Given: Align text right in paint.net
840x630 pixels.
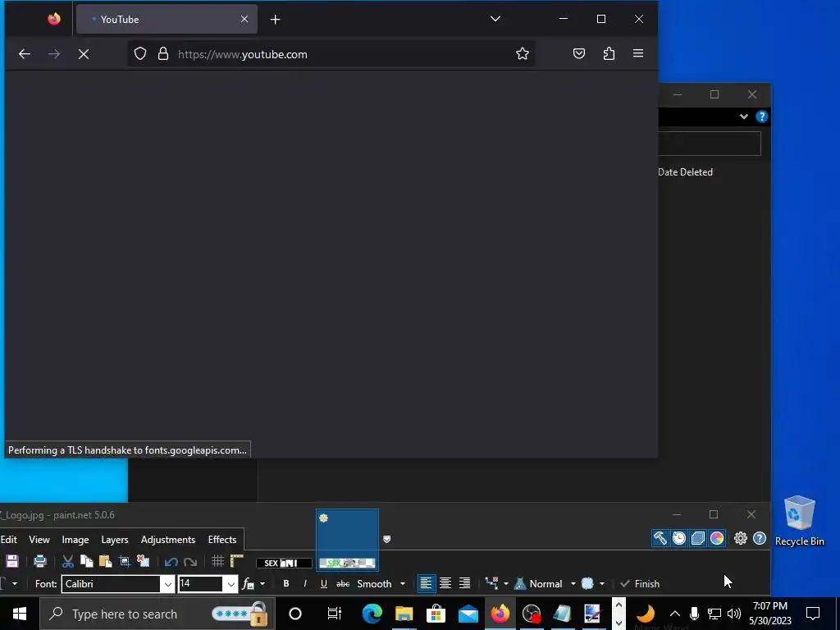Looking at the screenshot, I should pos(464,583).
